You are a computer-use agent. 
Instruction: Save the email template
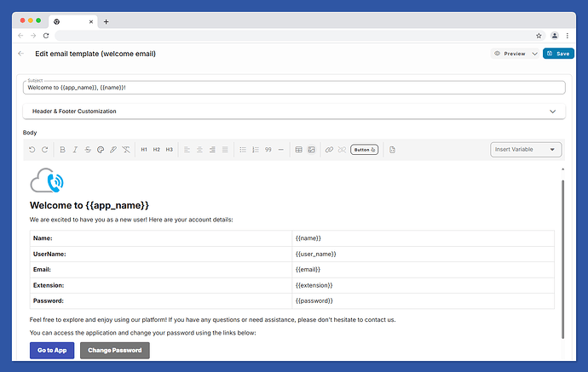point(558,54)
